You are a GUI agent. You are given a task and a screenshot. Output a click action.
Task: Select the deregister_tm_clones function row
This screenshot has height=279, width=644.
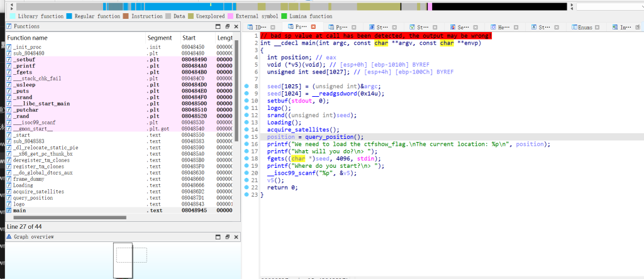[120, 160]
